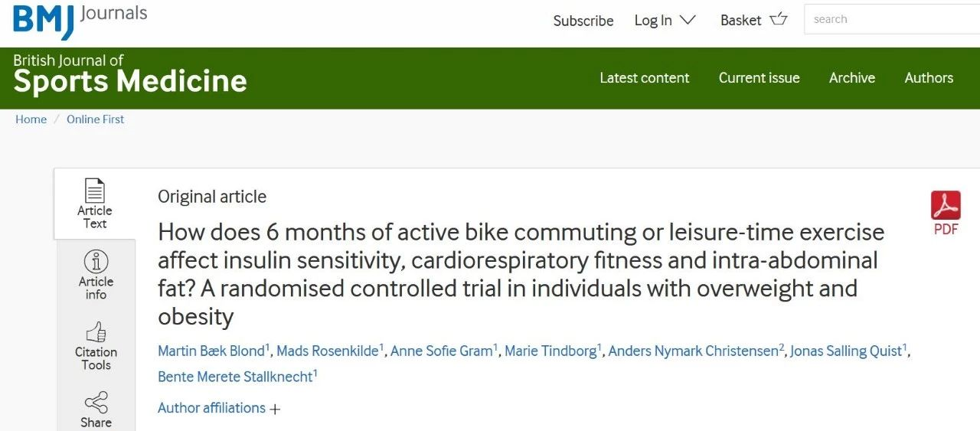Go to the Archive menu item
This screenshot has height=431, width=980.
[851, 78]
